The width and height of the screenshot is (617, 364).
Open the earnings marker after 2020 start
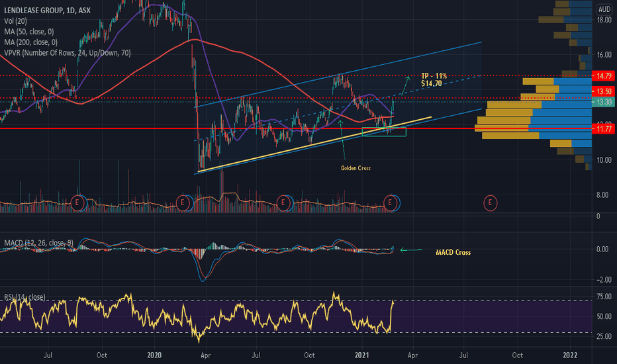tap(183, 203)
